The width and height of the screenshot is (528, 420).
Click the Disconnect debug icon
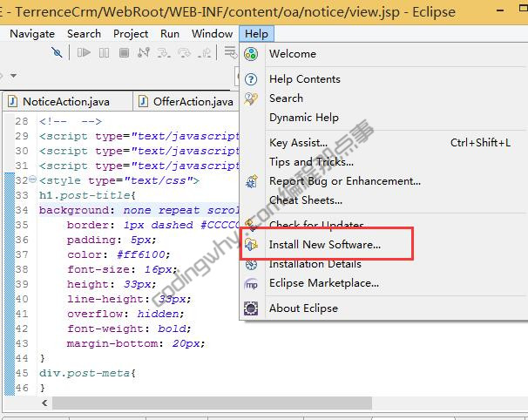coord(144,53)
